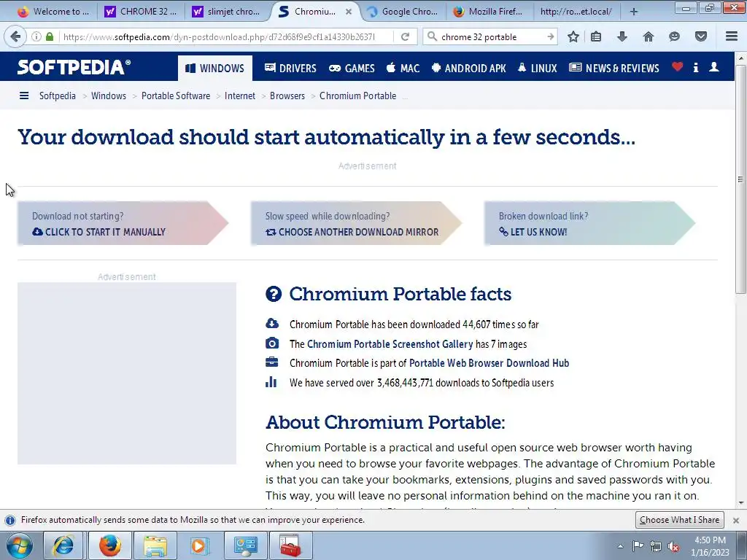Click the page vertical scrollbar thumb
The image size is (747, 560).
point(740,179)
